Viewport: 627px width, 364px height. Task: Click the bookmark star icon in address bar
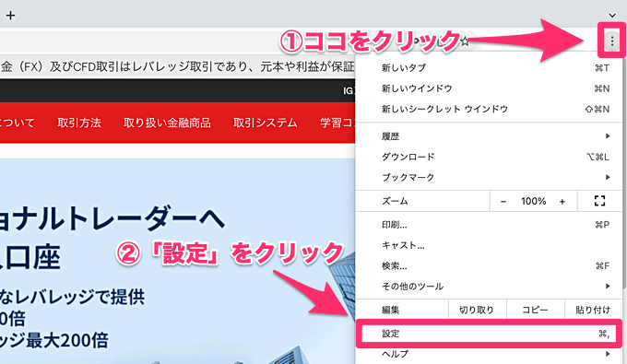point(464,41)
